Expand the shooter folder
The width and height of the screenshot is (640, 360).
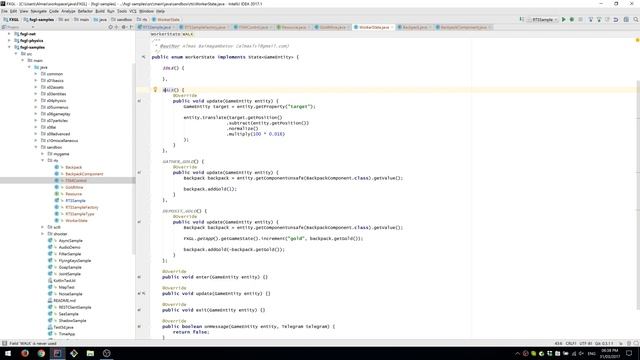(x=42, y=234)
